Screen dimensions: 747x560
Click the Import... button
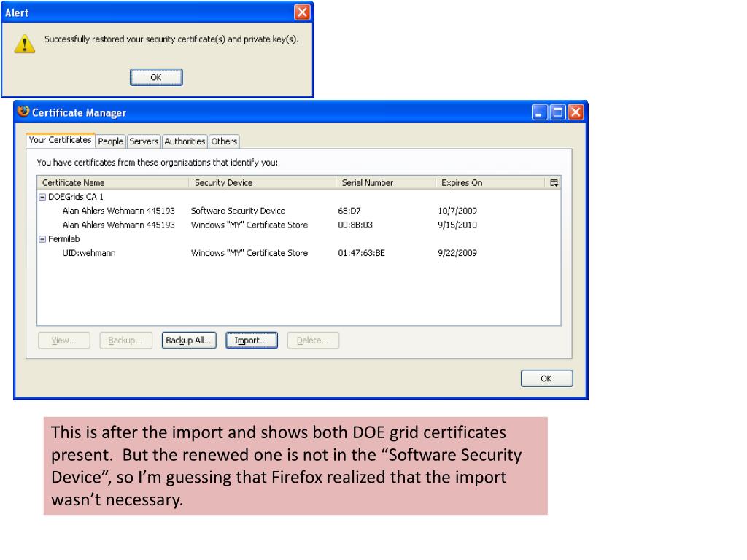[x=252, y=341]
